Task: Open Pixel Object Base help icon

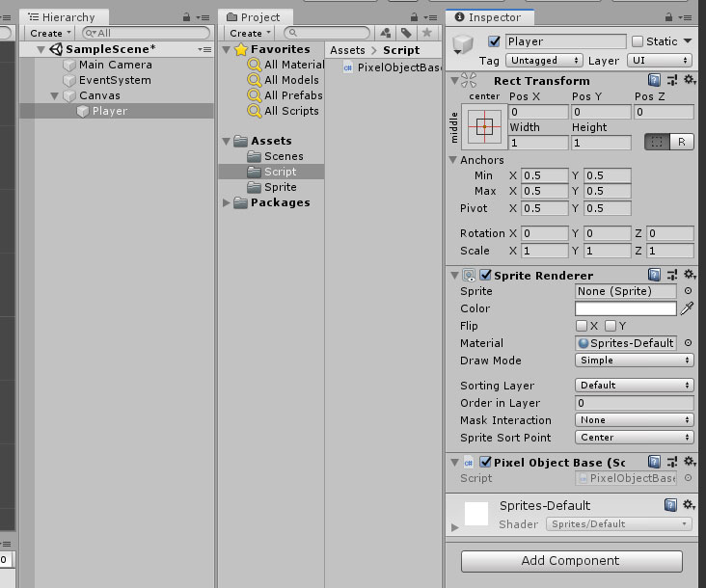Action: click(654, 462)
